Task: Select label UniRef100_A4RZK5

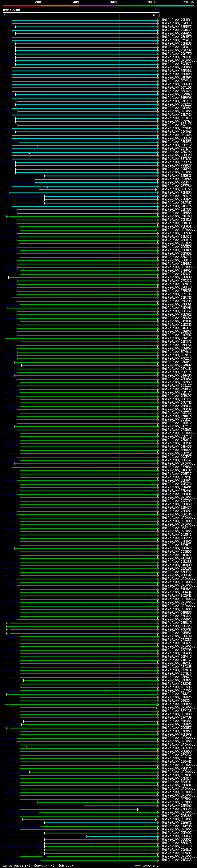Action: (x=176, y=206)
